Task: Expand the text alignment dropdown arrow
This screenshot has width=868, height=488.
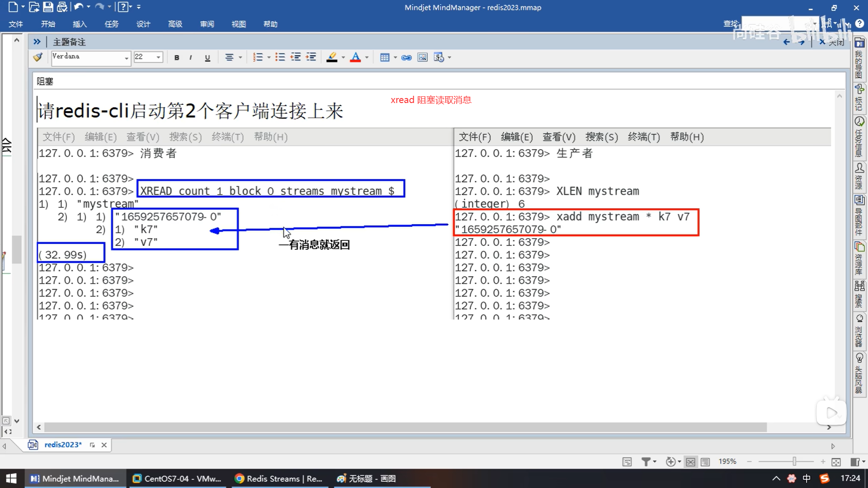Action: point(241,57)
